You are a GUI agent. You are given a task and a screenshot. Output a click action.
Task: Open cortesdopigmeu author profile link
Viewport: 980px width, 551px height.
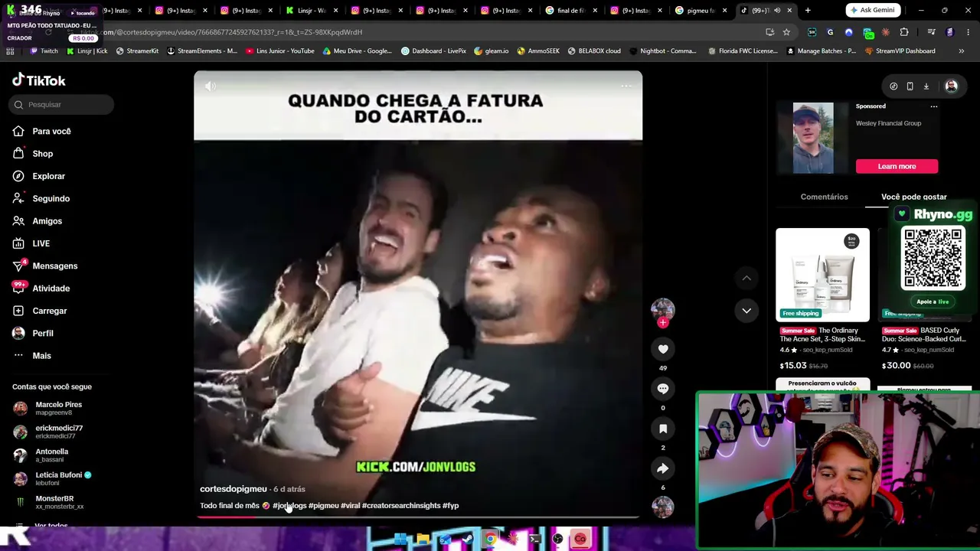[234, 489]
